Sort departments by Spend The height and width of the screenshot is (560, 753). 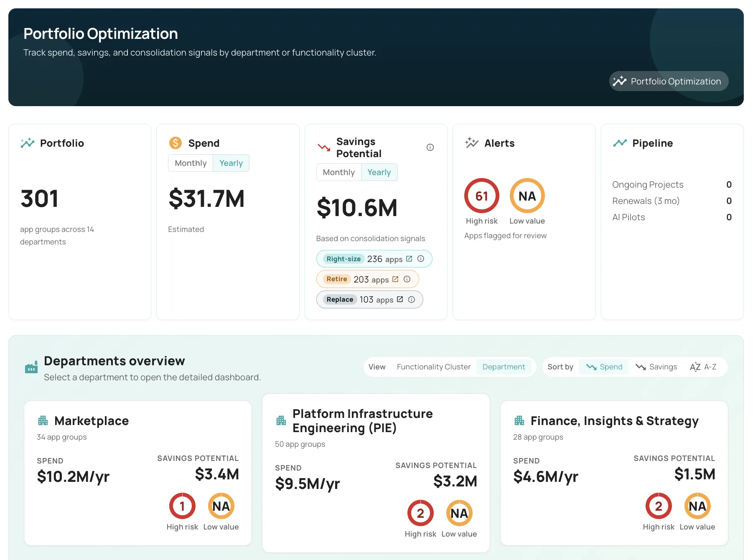(604, 367)
